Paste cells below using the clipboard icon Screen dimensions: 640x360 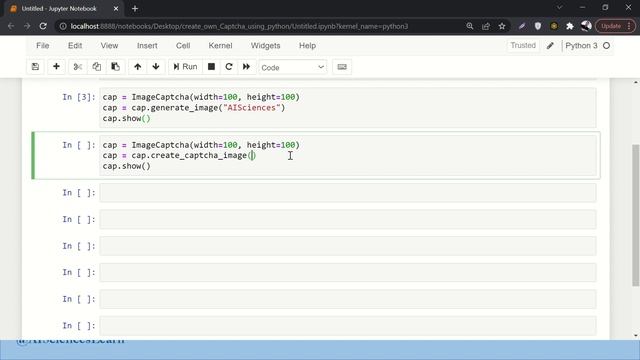tap(116, 67)
